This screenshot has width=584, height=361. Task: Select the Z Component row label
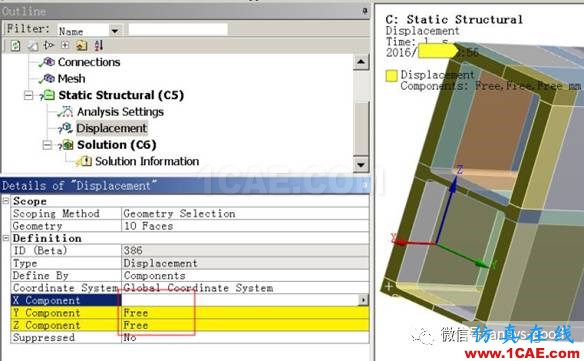pos(46,325)
